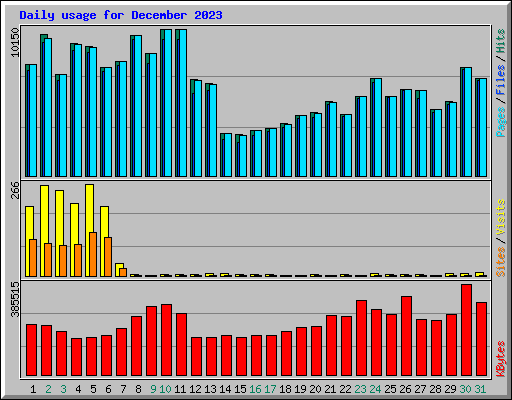Select day "21" on the x-axis

coord(330,389)
